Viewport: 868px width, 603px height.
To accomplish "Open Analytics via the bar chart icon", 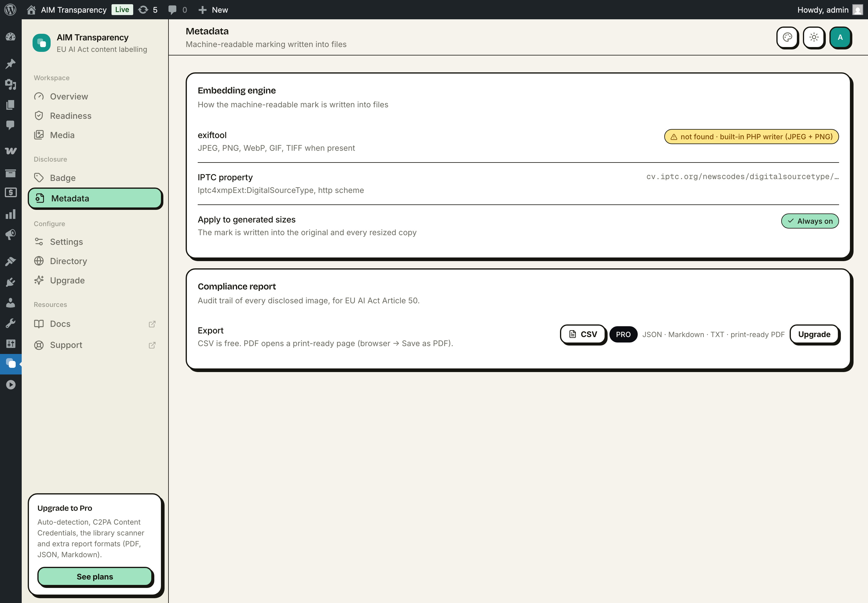I will [x=11, y=214].
